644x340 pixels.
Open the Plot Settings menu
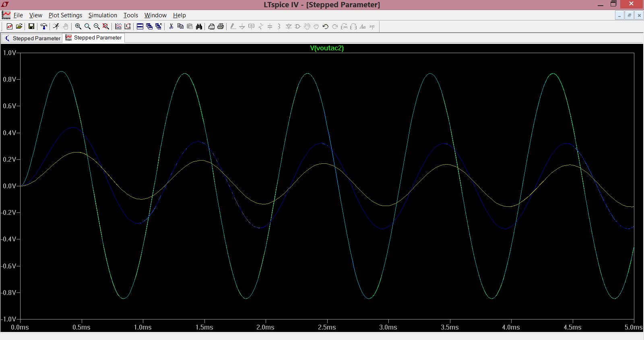pyautogui.click(x=65, y=15)
